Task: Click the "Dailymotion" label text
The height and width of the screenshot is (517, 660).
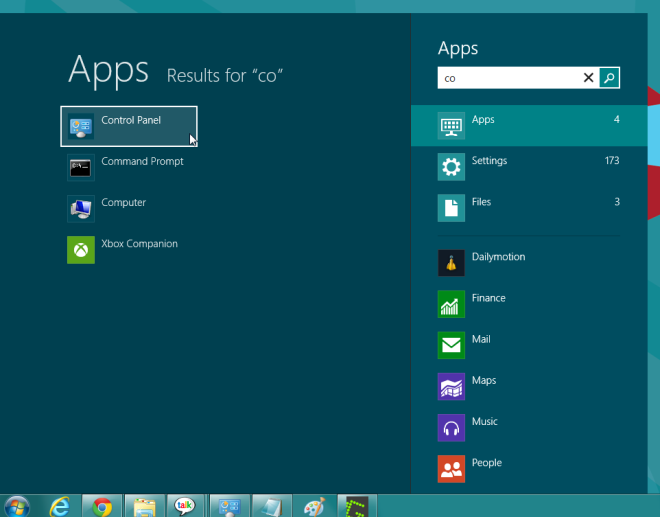Action: coord(498,257)
